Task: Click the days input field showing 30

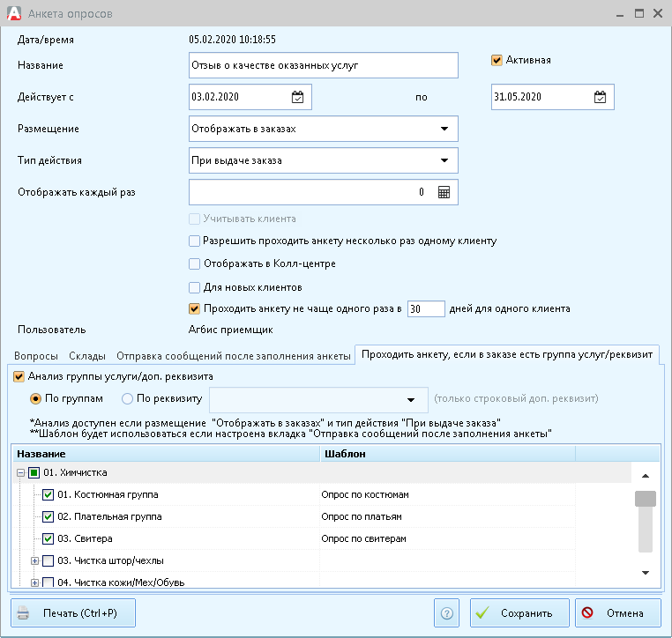Action: [426, 308]
